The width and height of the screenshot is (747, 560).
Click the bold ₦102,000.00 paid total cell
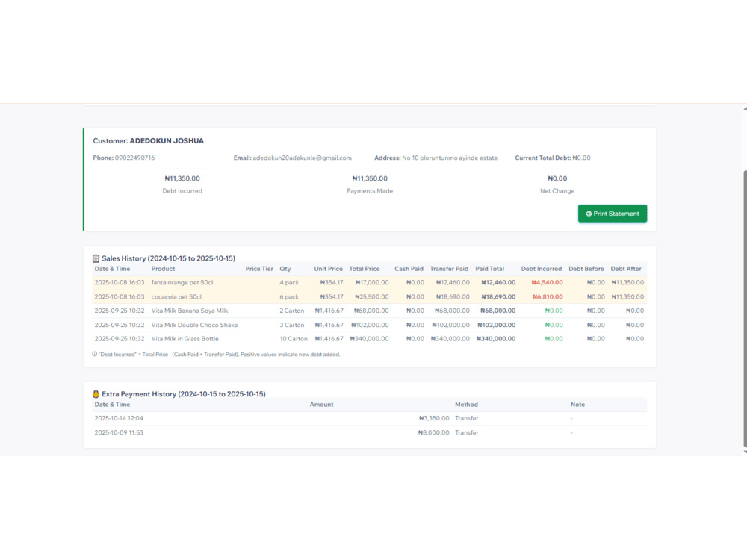point(497,325)
